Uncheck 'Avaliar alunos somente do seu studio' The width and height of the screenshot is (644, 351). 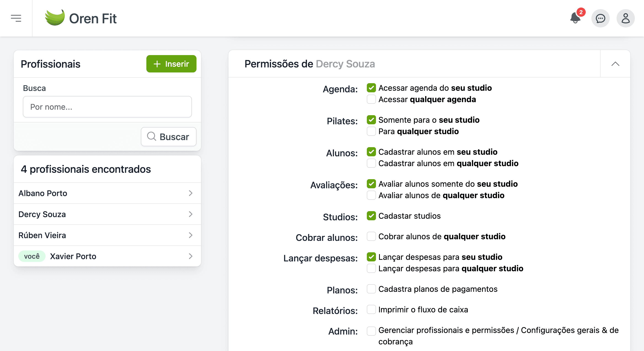[x=371, y=184]
